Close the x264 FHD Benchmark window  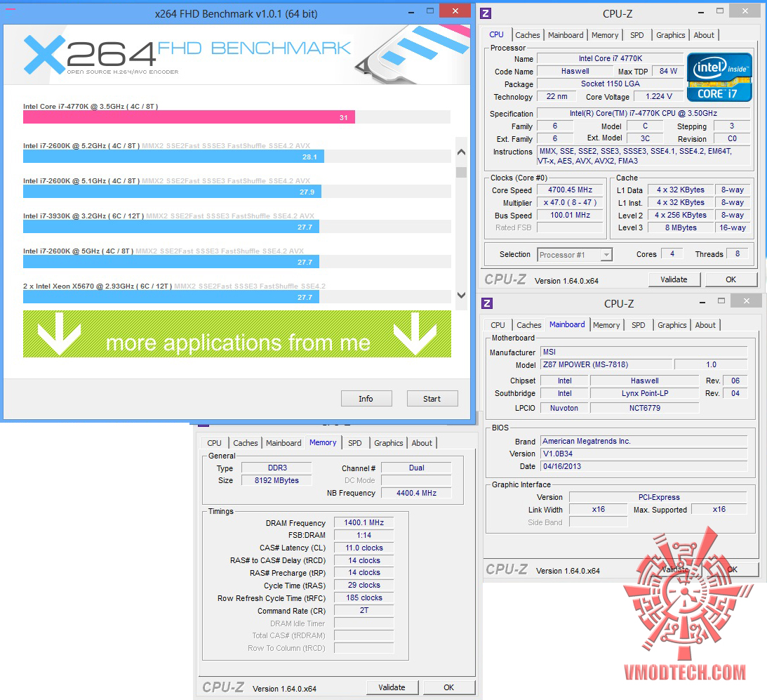pos(455,11)
